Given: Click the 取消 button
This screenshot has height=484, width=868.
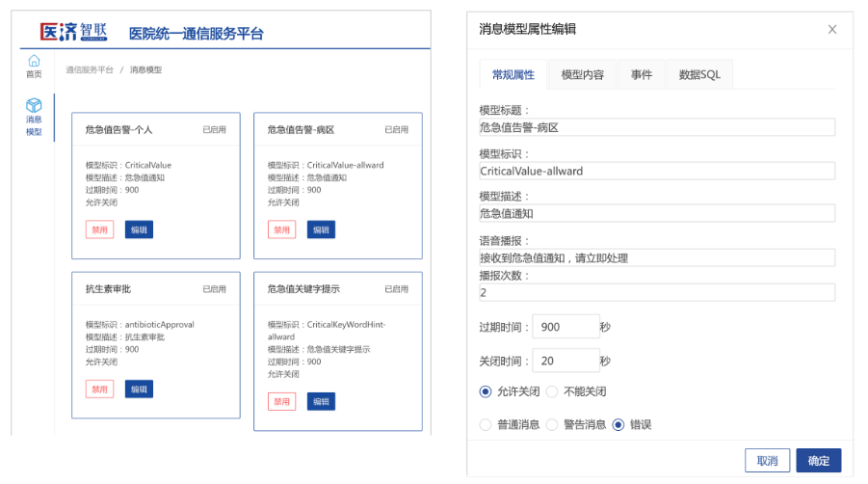Looking at the screenshot, I should [x=767, y=460].
